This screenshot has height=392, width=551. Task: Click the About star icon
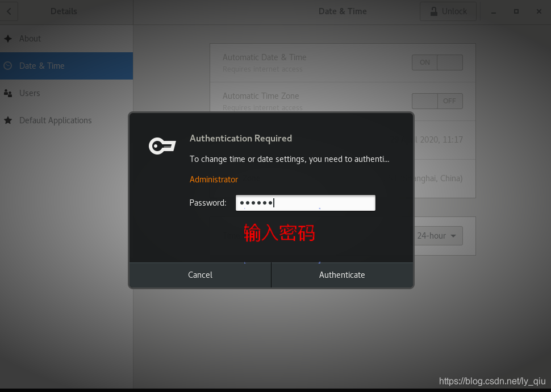(x=8, y=39)
